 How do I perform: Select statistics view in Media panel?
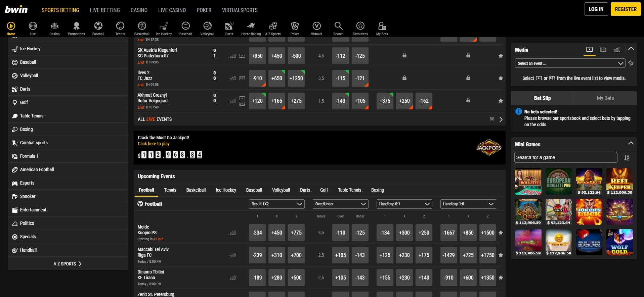(617, 49)
